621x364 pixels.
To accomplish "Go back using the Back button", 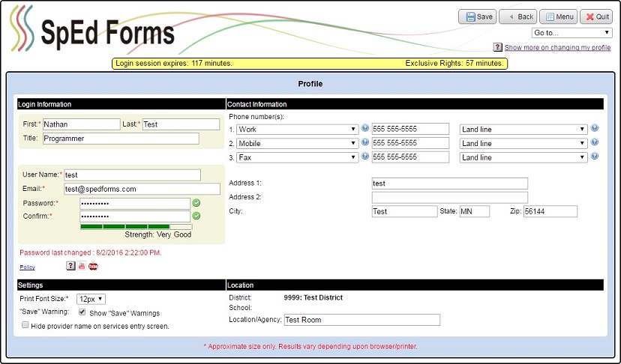I will tap(517, 16).
